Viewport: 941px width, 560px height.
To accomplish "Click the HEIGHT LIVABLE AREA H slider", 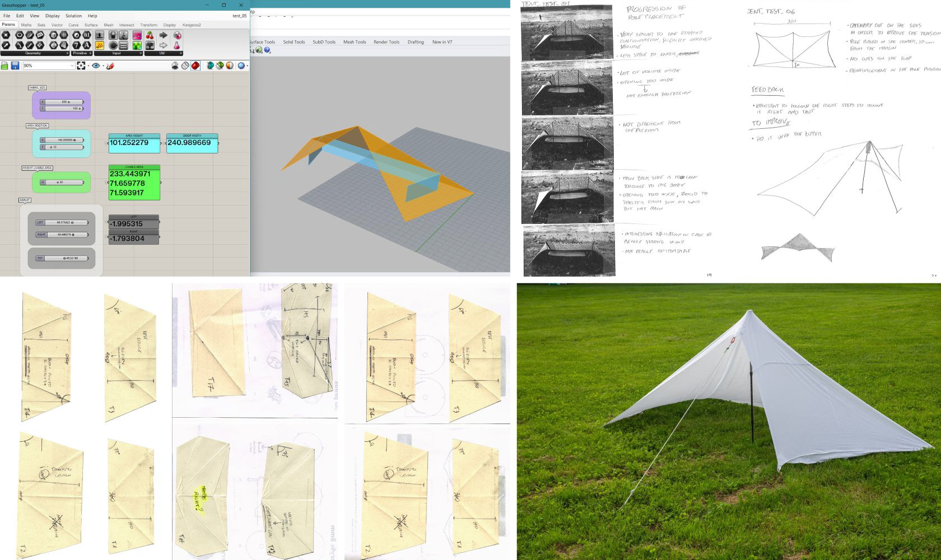I will tap(62, 182).
